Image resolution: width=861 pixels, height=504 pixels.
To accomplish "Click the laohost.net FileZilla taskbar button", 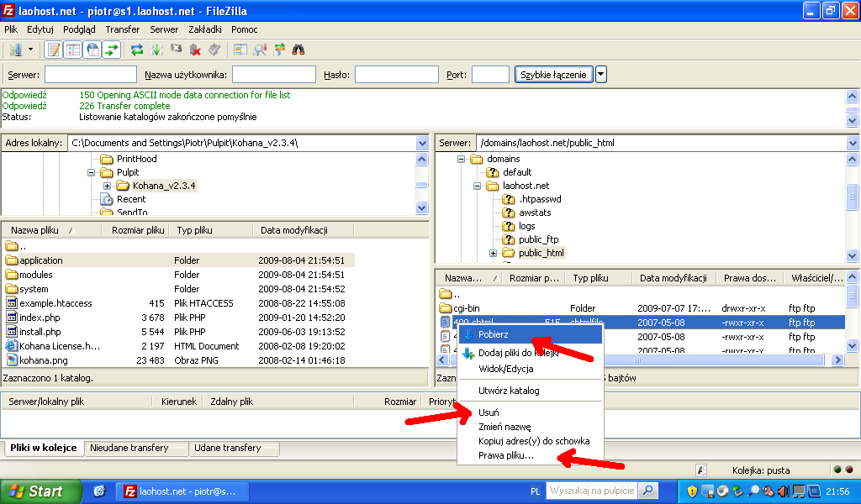I will [182, 491].
